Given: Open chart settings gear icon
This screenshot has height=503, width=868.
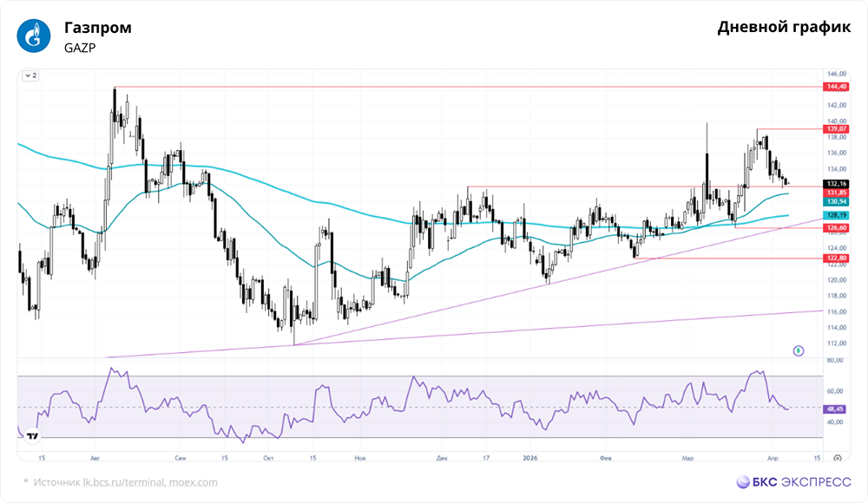Looking at the screenshot, I should click(838, 458).
